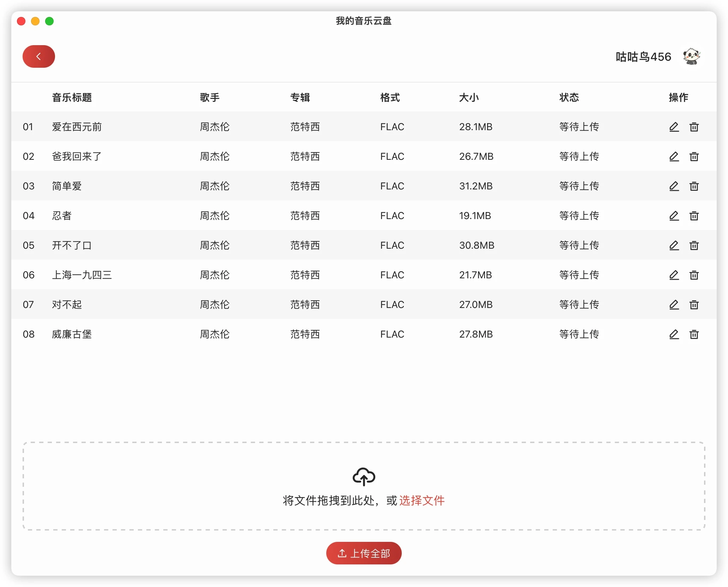Screen dimensions: 728x587
Task: Click the size value 21.7MB
Action: (x=475, y=275)
